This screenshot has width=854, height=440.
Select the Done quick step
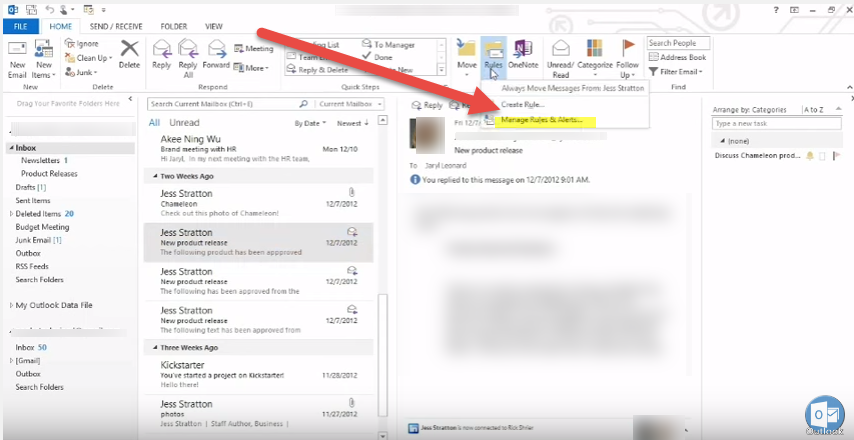point(377,57)
